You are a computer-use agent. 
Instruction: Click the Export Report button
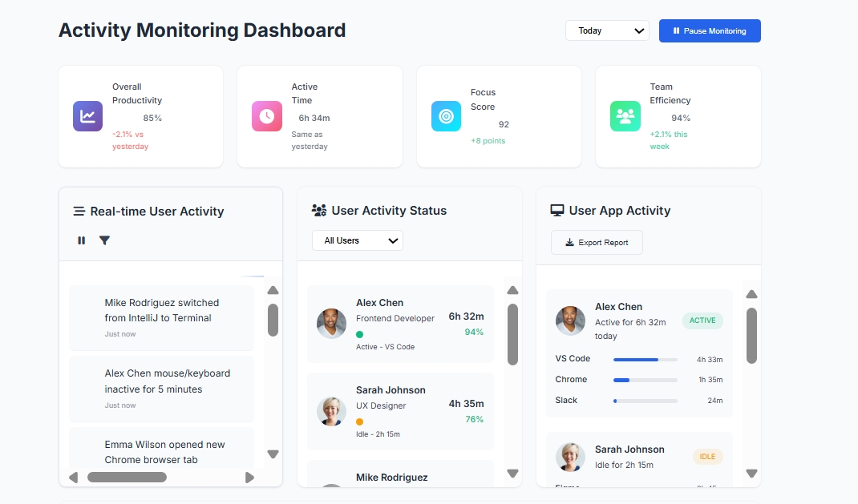coord(597,242)
